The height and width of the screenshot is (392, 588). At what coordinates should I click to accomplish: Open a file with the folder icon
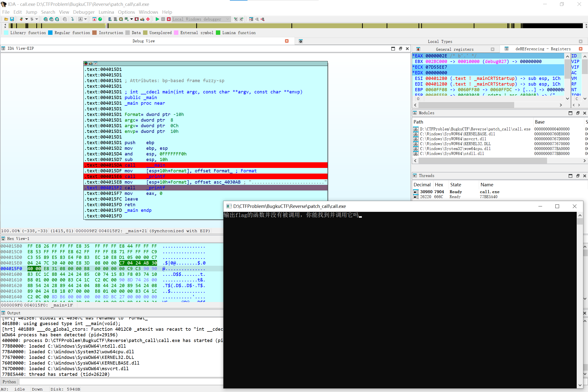tap(6, 19)
